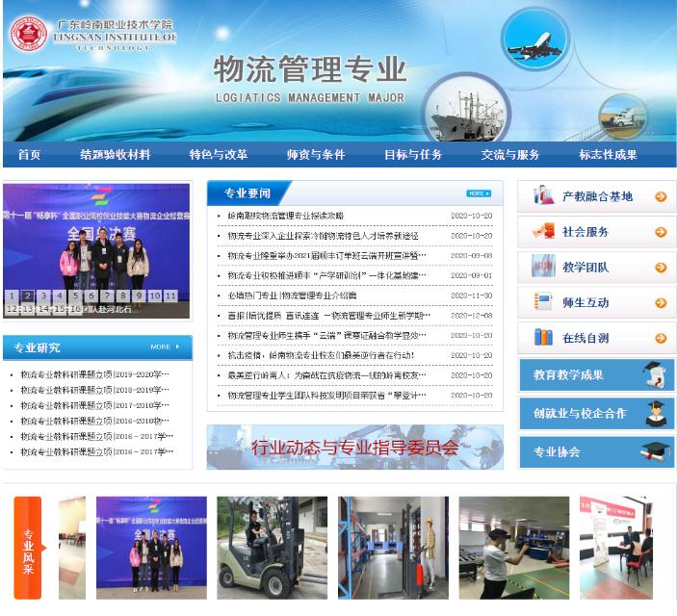Click the icon beside 产教融合基地
The image size is (677, 616).
[x=543, y=196]
